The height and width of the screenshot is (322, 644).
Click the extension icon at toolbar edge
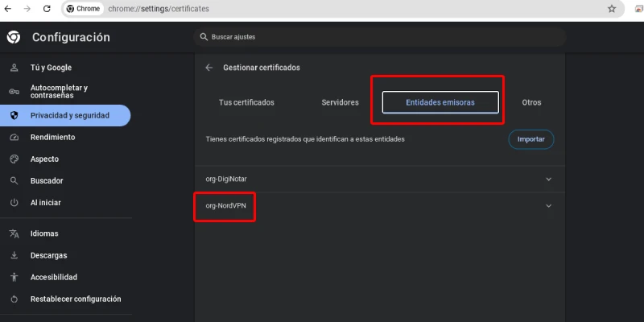tap(639, 9)
